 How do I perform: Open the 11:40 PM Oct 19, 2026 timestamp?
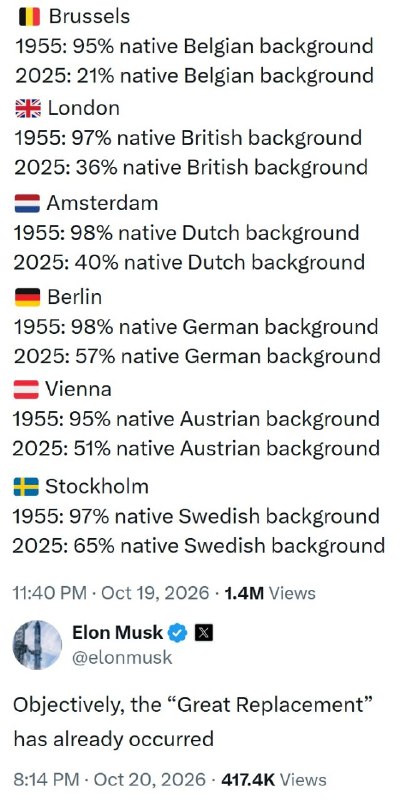point(111,593)
